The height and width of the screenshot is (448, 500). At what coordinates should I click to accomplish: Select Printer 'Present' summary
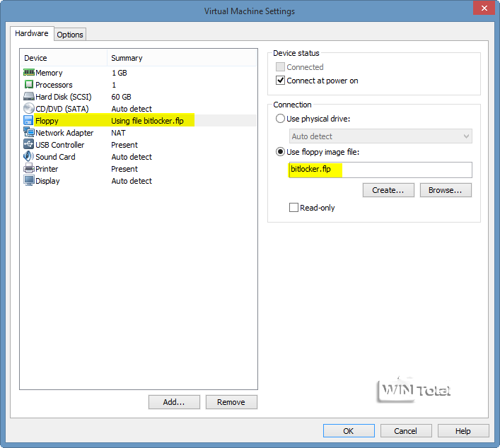click(124, 169)
